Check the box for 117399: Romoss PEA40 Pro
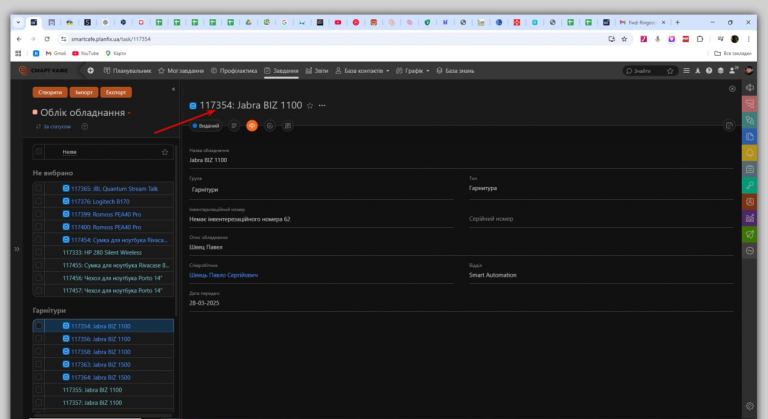This screenshot has width=768, height=419. pyautogui.click(x=39, y=214)
